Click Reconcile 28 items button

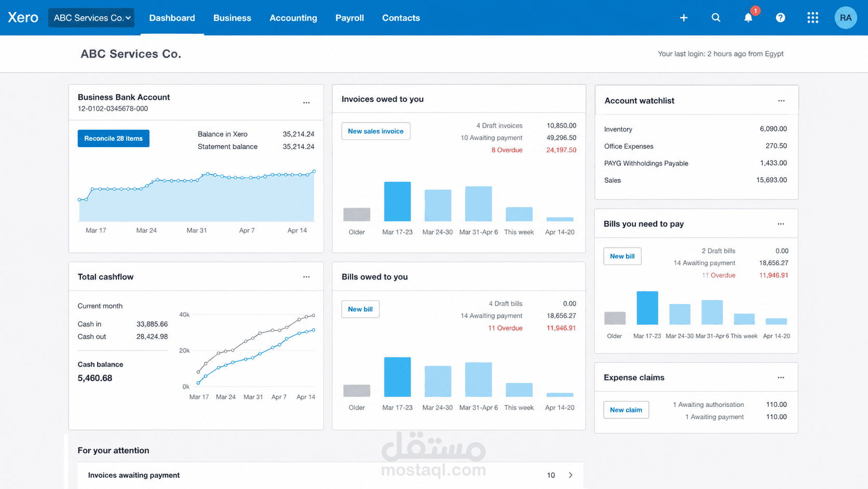click(x=114, y=138)
